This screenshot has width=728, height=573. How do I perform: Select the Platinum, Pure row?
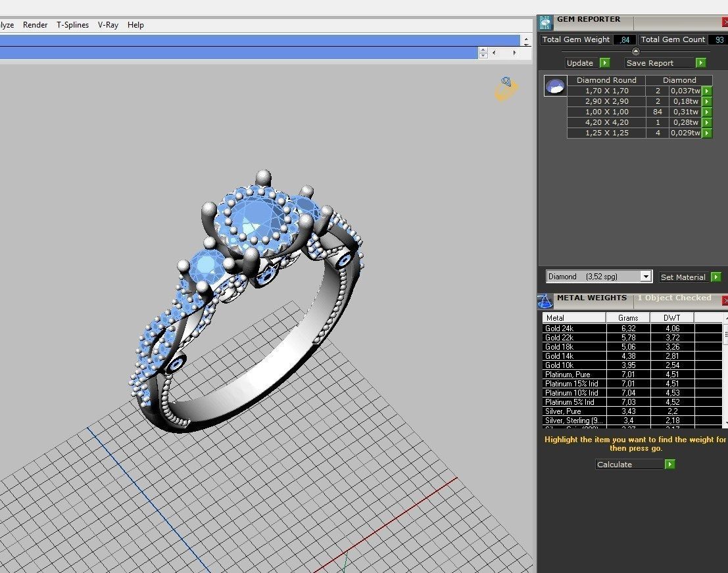pyautogui.click(x=633, y=375)
